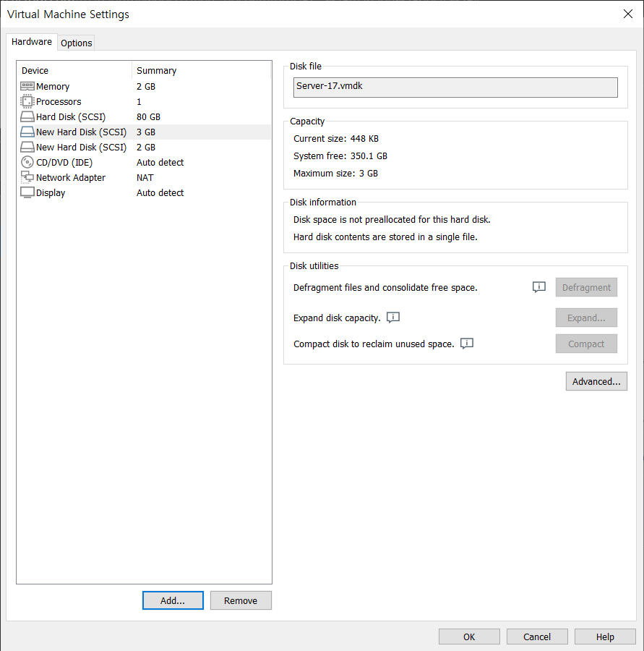644x651 pixels.
Task: Cancel the Virtual Machine Settings dialog
Action: (537, 637)
